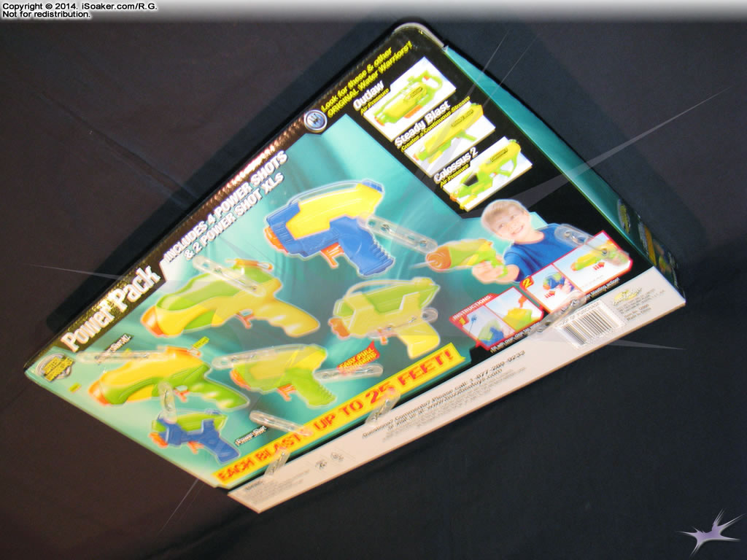The width and height of the screenshot is (747, 560).
Task: Click the "Steady Blast" product name
Action: (x=423, y=122)
